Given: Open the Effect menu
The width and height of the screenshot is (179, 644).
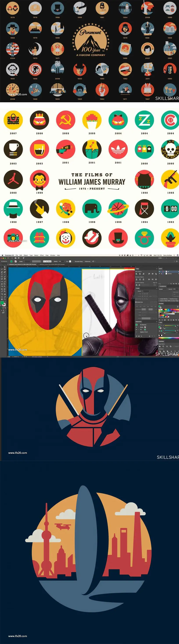Looking at the screenshot, I should 42,255.
